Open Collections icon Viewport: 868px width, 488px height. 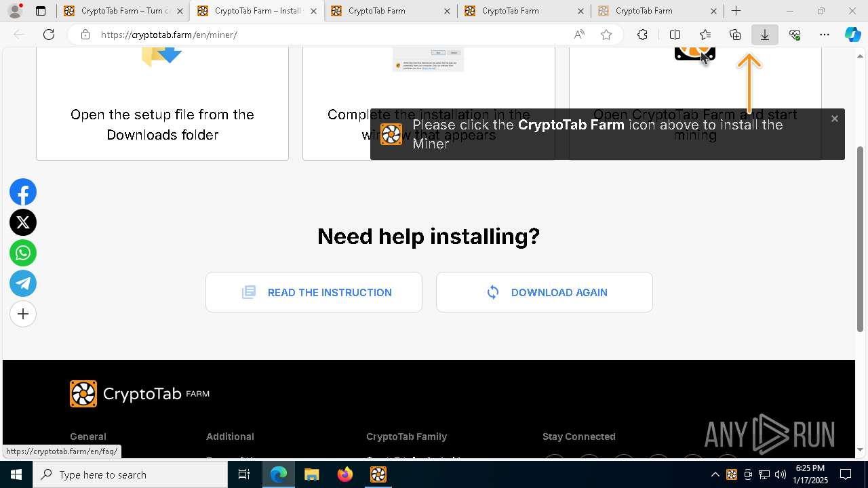pyautogui.click(x=735, y=35)
